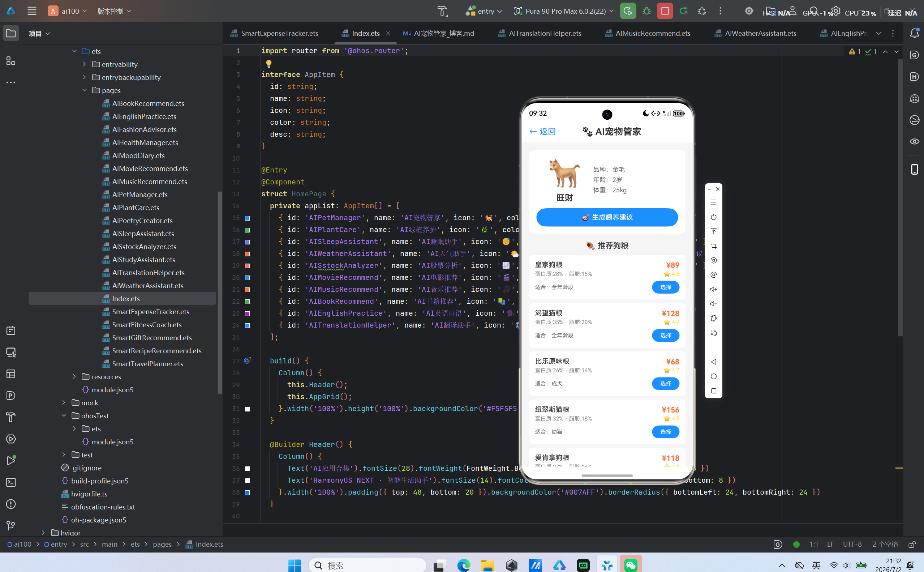This screenshot has height=572, width=924.
Task: Click color swatch in gutter at line 15
Action: 247,218
